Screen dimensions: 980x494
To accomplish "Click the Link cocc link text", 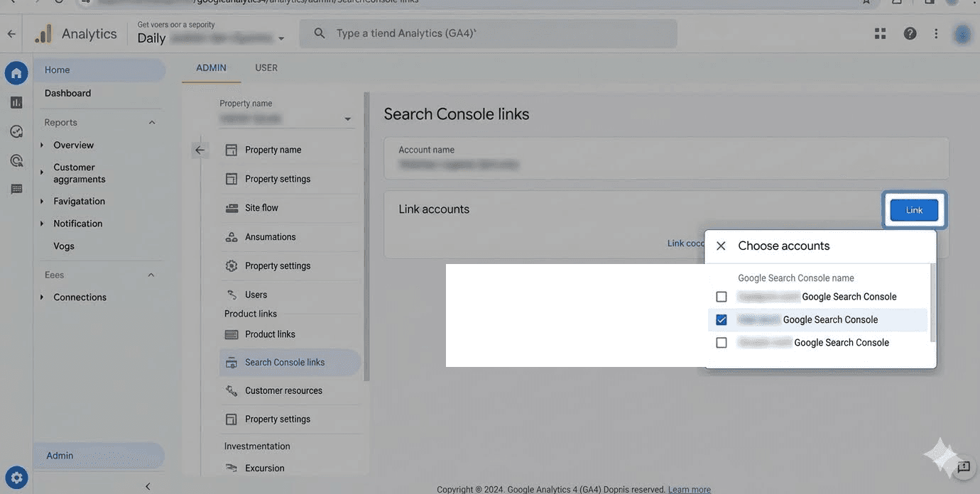I will (685, 243).
